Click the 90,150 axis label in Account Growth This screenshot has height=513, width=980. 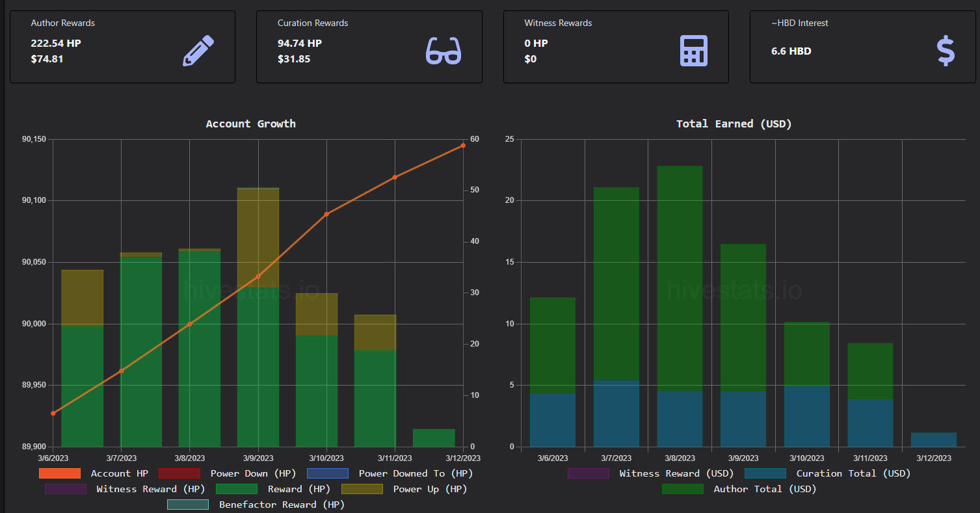pyautogui.click(x=34, y=139)
